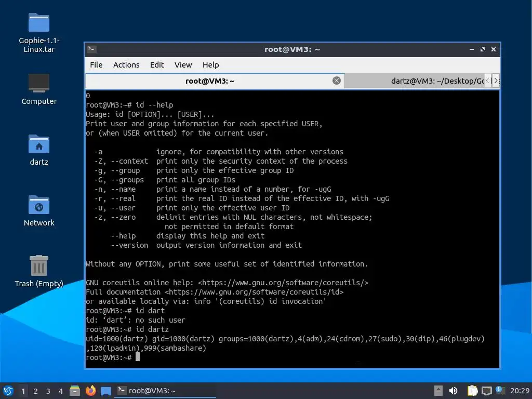The width and height of the screenshot is (532, 399).
Task: Select the Gophie-1.1-Linux.tar desktop folder
Action: click(39, 33)
